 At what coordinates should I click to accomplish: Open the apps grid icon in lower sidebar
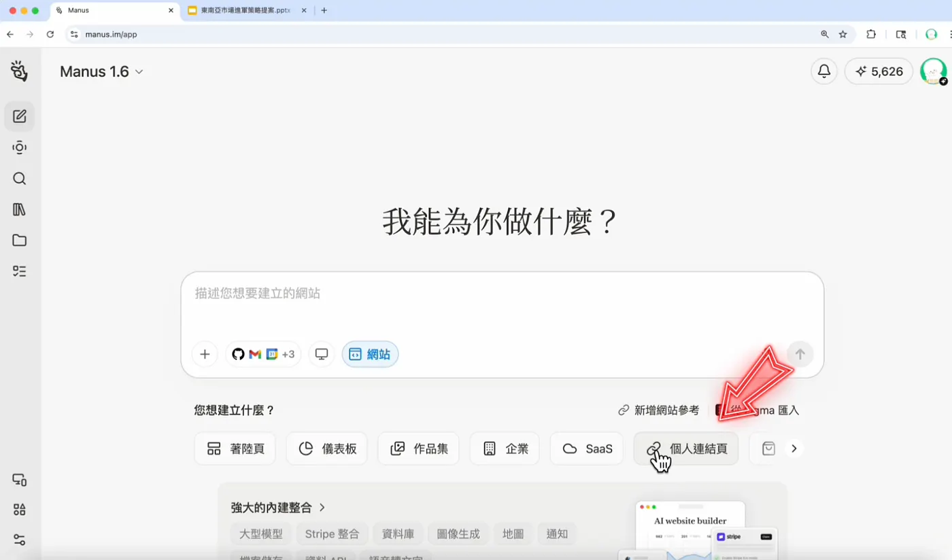tap(20, 510)
